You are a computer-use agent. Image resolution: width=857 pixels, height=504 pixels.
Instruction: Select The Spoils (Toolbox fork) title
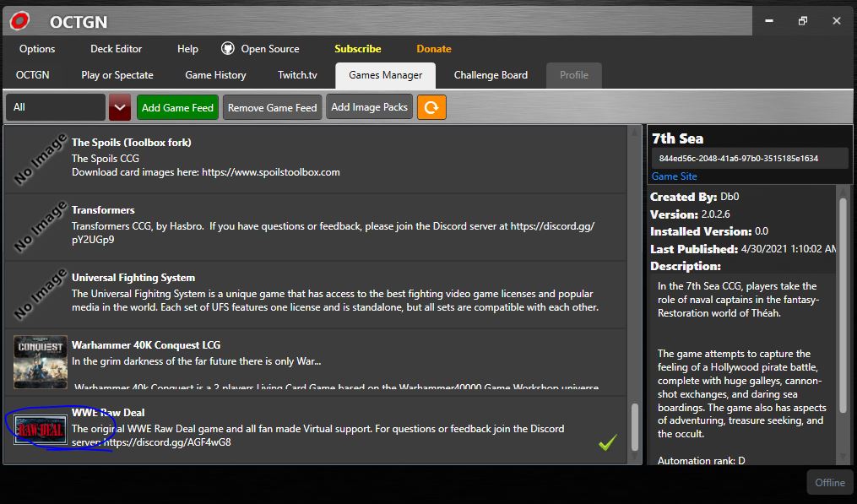131,142
